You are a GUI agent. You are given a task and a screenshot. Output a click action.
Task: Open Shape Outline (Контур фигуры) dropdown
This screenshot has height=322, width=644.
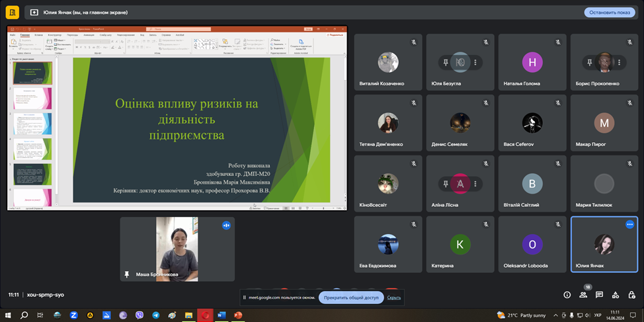coord(255,44)
